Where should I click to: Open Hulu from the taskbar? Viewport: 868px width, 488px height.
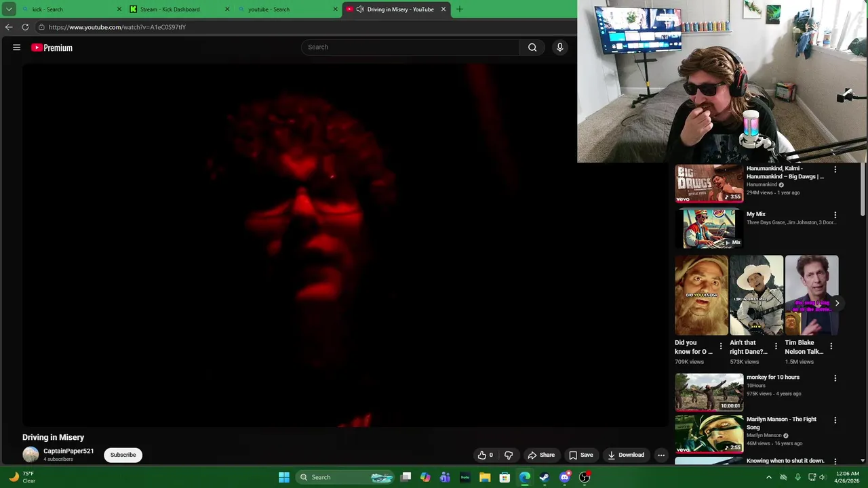tap(465, 477)
